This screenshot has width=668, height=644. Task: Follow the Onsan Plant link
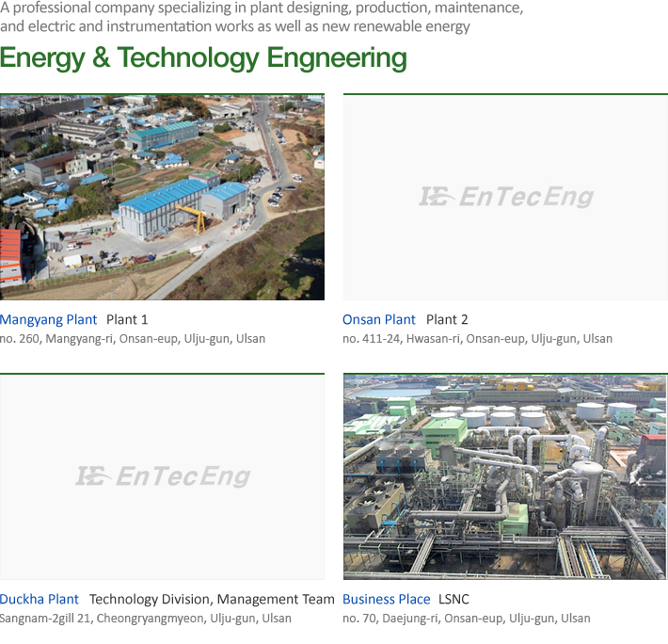click(x=379, y=320)
